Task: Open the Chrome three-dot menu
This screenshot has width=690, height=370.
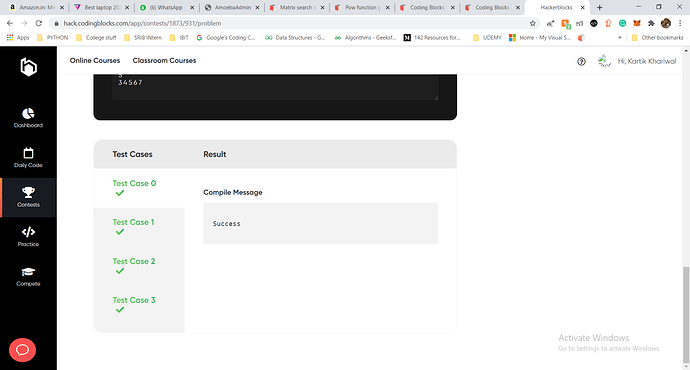Action: tap(680, 23)
